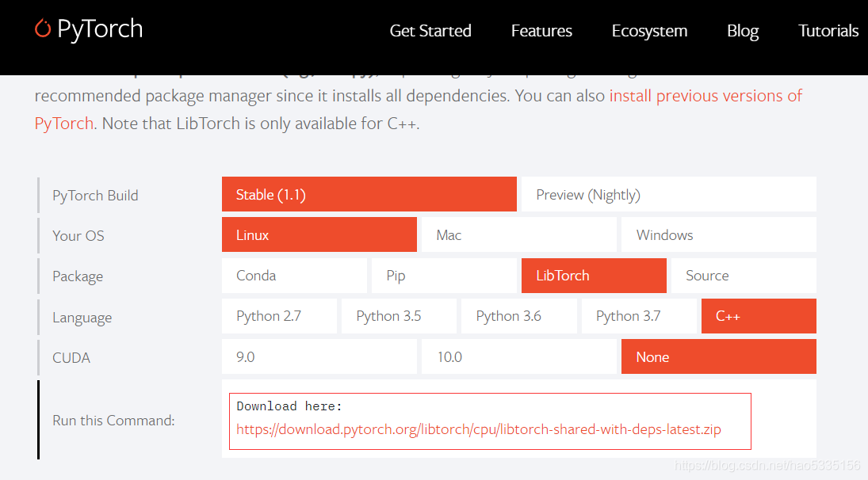
Task: Pick Python 2.7 language
Action: (x=279, y=316)
